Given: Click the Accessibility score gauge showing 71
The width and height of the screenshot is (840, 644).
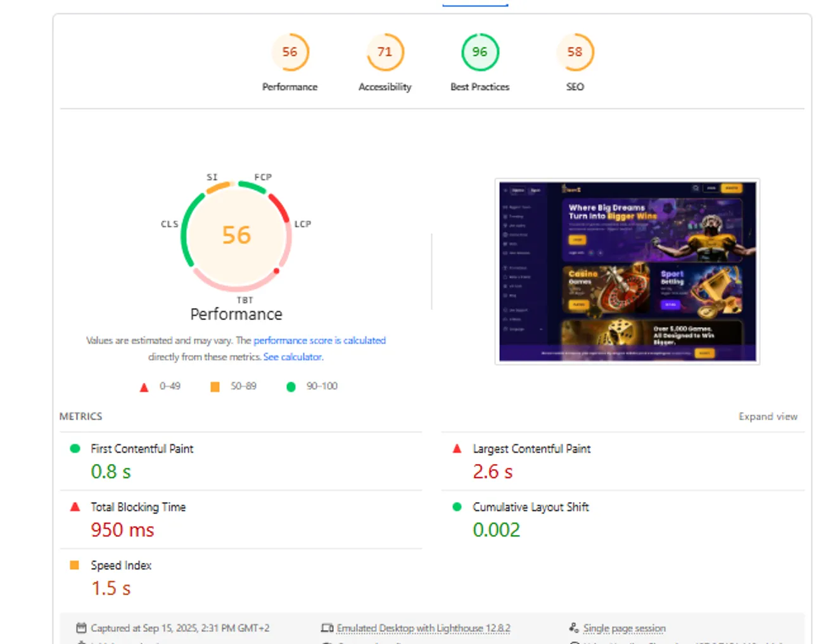Looking at the screenshot, I should 385,52.
